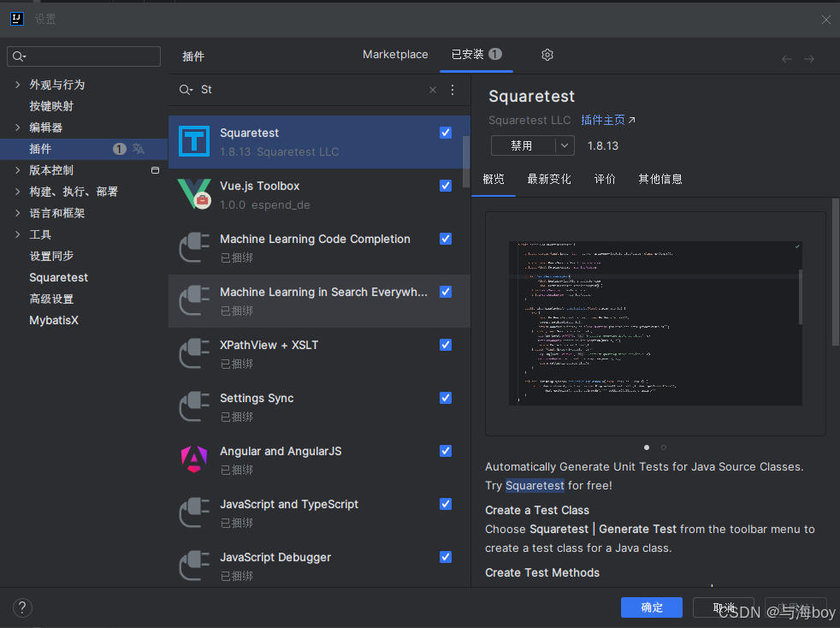Disable the Squaretest plugin checkbox
The height and width of the screenshot is (628, 840).
(446, 133)
